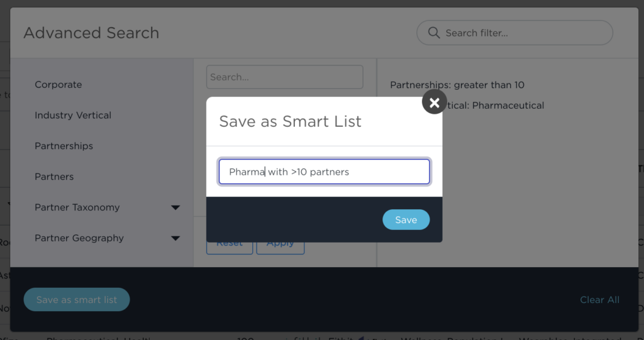644x340 pixels.
Task: Click the Partner Taxonomy label
Action: 77,207
